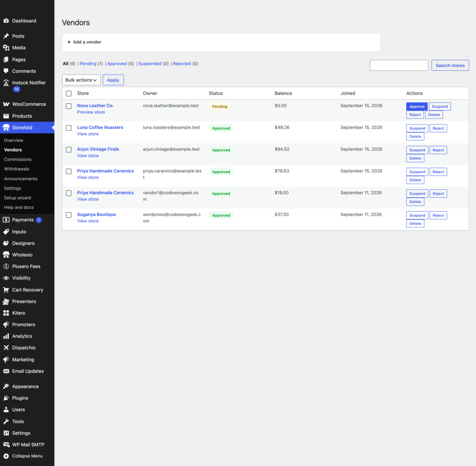The image size is (476, 466).
Task: Click the store search input field
Action: pos(399,65)
